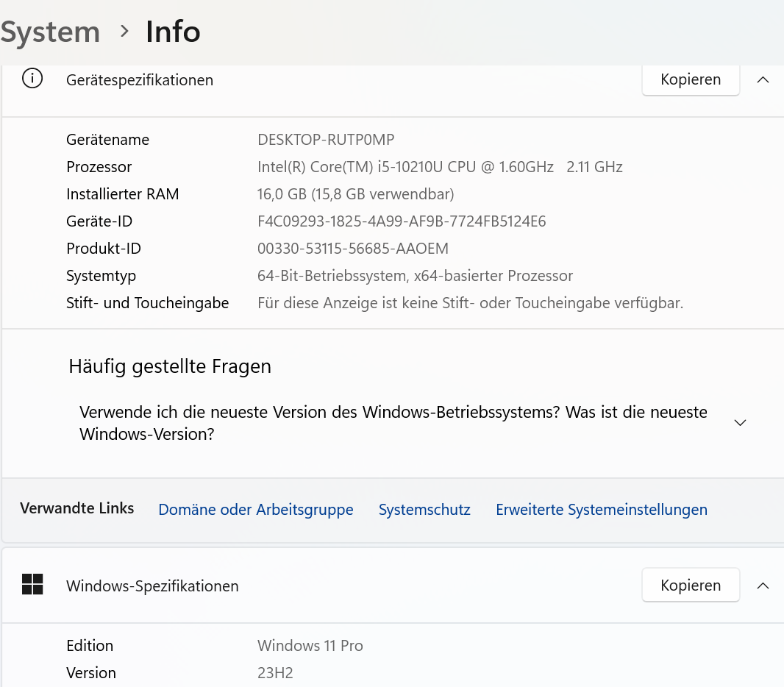Image resolution: width=784 pixels, height=687 pixels.
Task: Click the Info breadcrumb title
Action: click(173, 32)
